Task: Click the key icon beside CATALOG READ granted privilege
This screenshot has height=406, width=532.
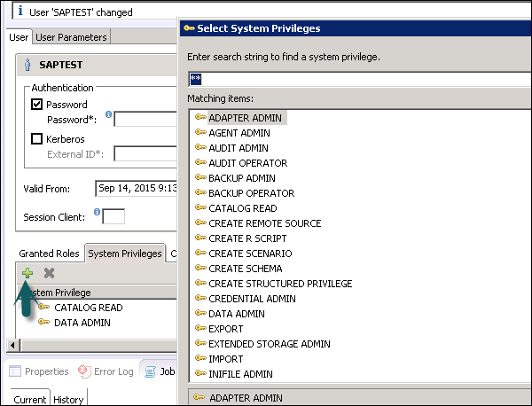Action: (x=43, y=308)
